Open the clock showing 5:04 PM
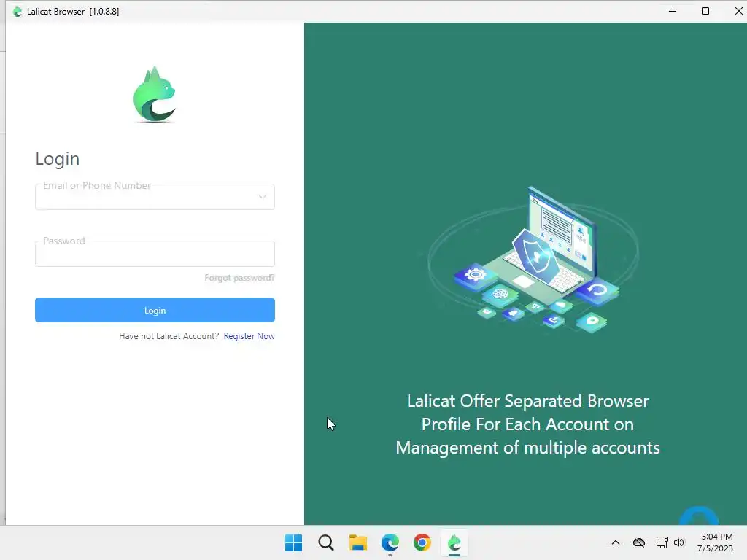Viewport: 747px width, 560px height. pyautogui.click(x=715, y=542)
